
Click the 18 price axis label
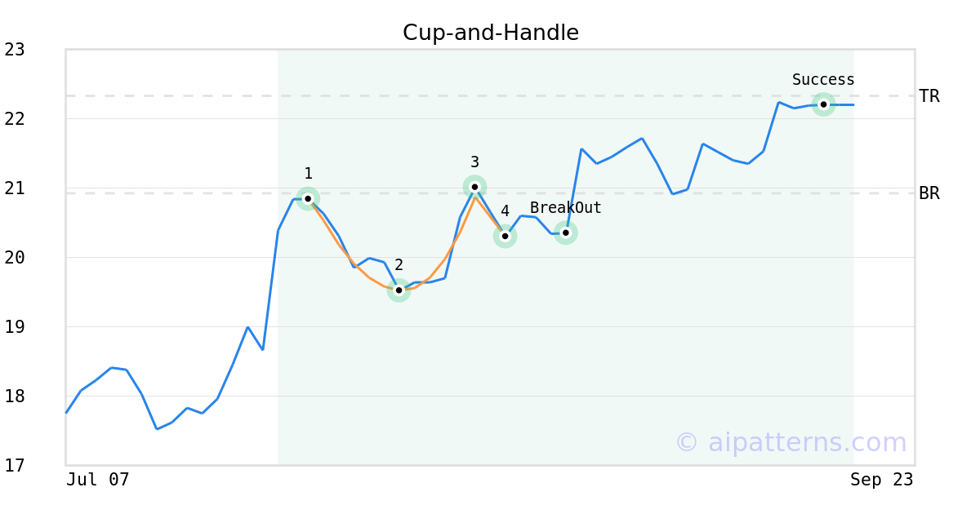(15, 397)
